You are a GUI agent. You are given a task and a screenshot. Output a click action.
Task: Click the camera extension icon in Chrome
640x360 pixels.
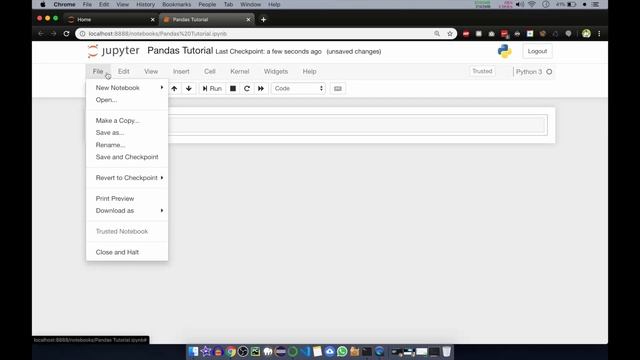tap(491, 34)
